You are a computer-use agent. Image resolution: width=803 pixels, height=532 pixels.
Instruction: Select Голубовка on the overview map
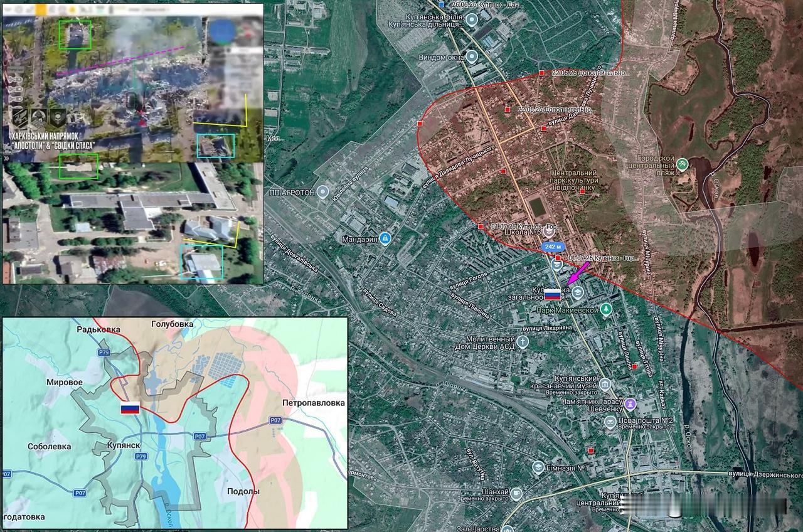click(x=173, y=324)
